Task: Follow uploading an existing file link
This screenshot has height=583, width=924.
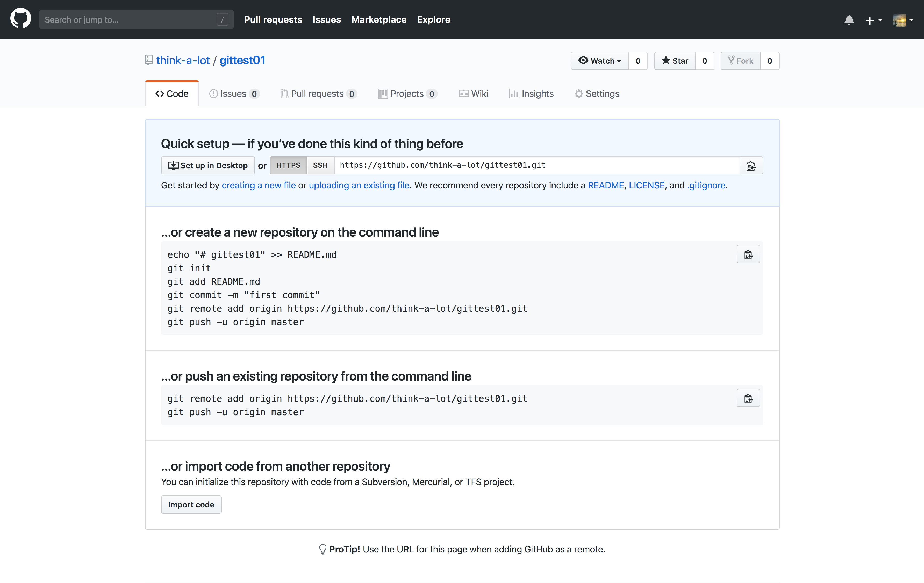Action: (x=359, y=185)
